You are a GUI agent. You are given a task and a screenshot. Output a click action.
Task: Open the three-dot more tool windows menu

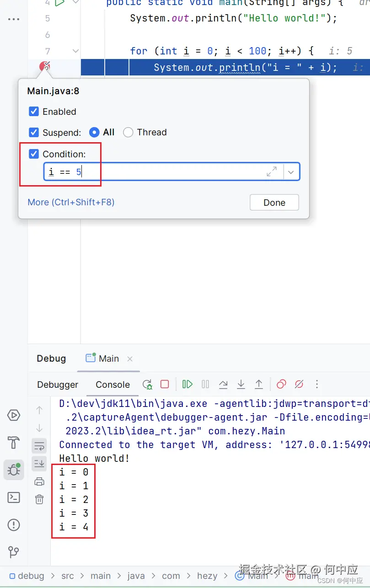pyautogui.click(x=14, y=19)
